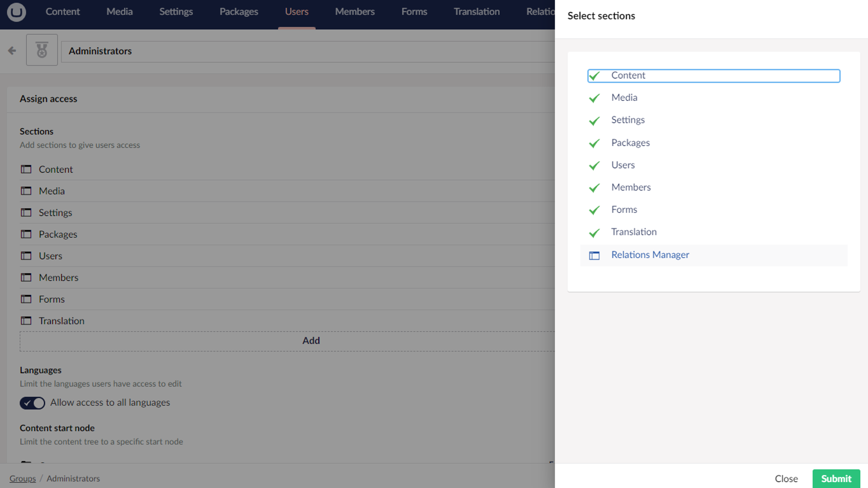Viewport: 868px width, 488px height.
Task: Click the Packages section icon in Sections list
Action: click(x=26, y=234)
